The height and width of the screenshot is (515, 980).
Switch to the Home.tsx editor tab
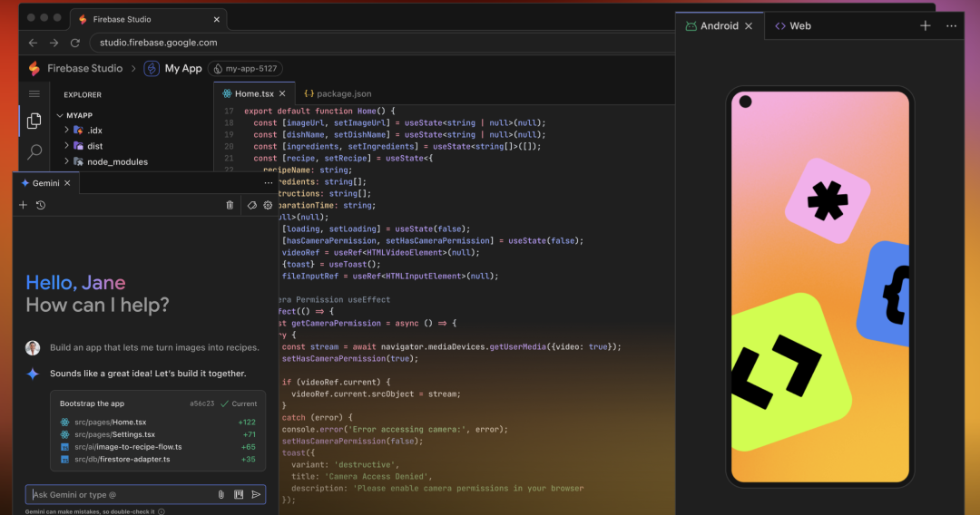(x=254, y=93)
